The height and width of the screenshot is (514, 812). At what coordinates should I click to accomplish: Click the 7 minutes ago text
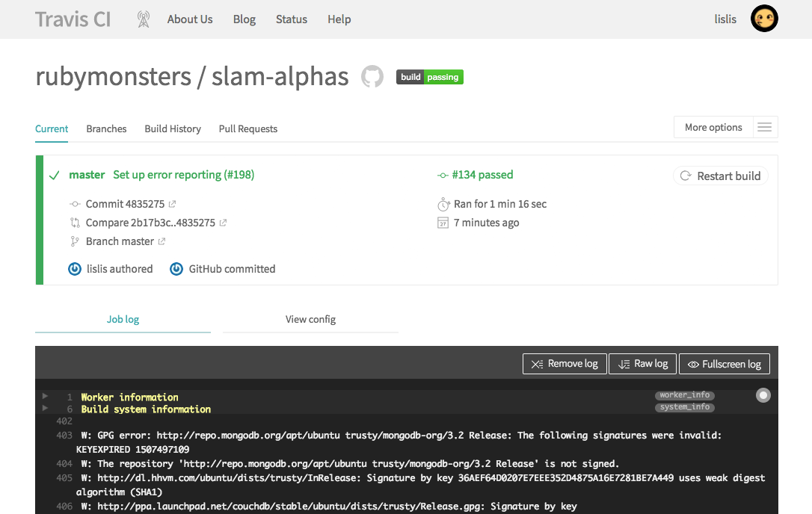pyautogui.click(x=486, y=223)
